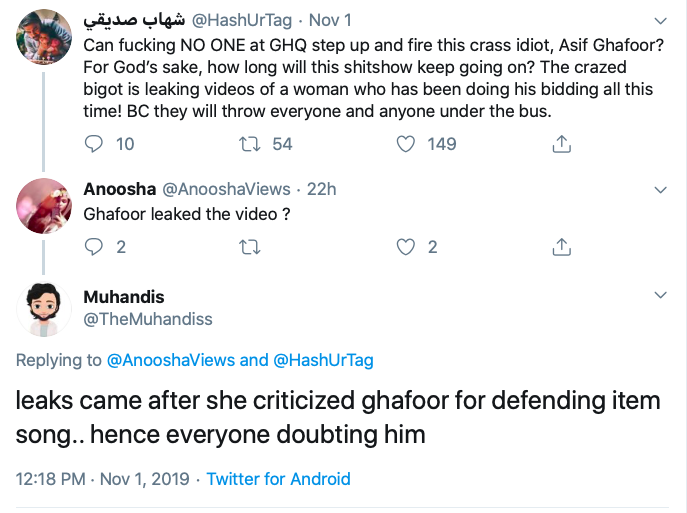
Task: Open the @HashUrTag mention in the reply line
Action: click(322, 360)
